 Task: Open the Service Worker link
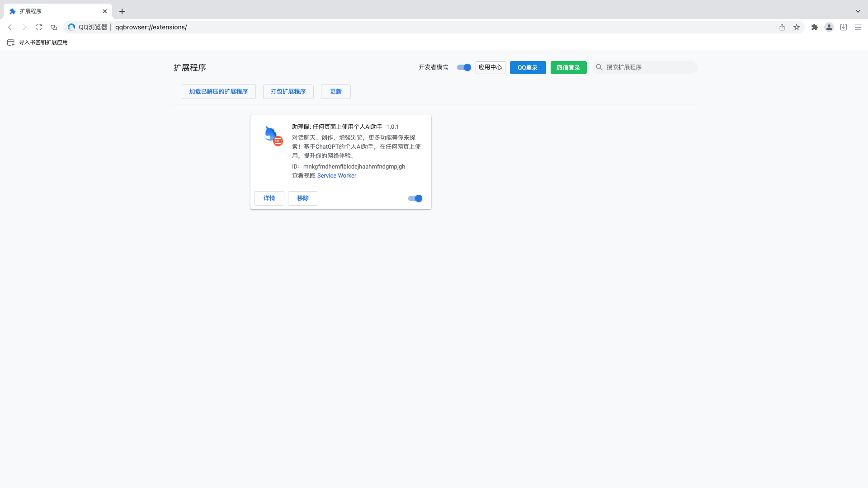[337, 176]
